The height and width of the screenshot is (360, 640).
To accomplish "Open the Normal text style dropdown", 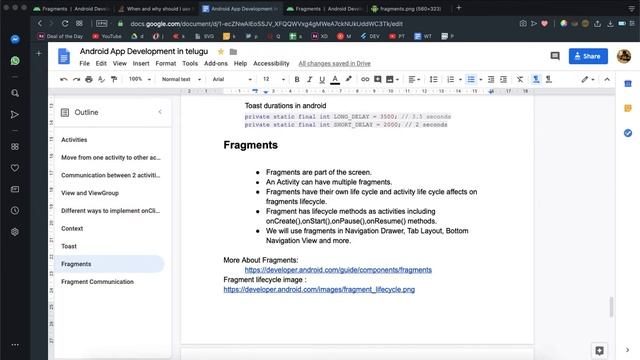I will (x=181, y=79).
